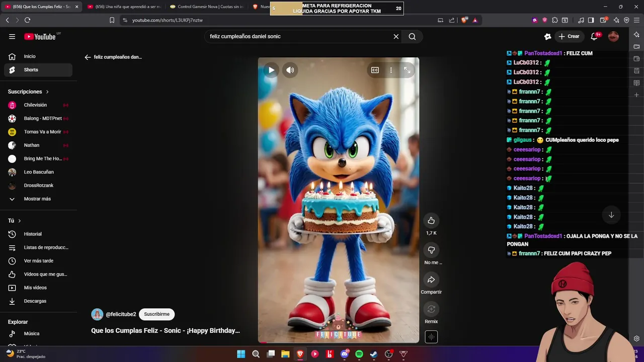644x362 pixels.
Task: Open Descargas in the sidebar
Action: 38,301
